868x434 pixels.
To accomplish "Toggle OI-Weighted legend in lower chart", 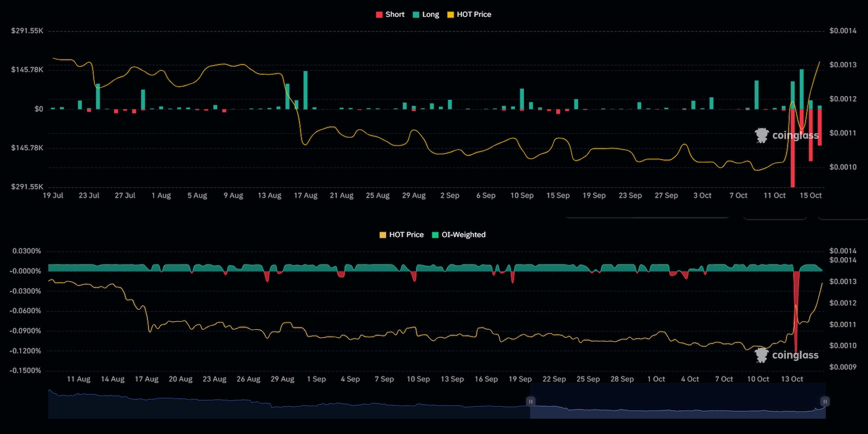I will pos(463,235).
